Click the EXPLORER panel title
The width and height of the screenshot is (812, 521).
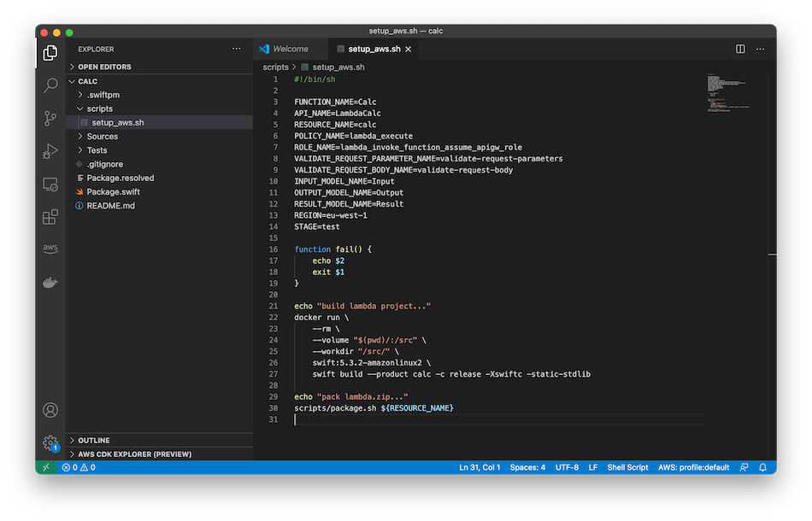(x=96, y=50)
